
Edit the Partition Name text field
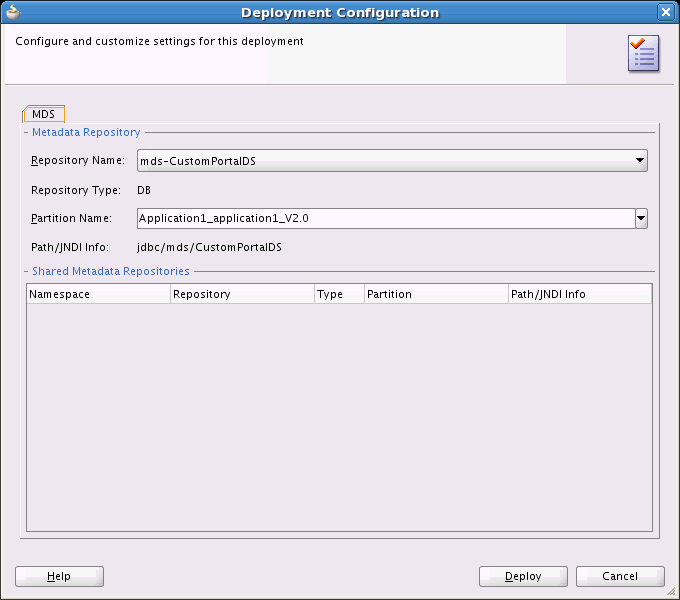(386, 218)
